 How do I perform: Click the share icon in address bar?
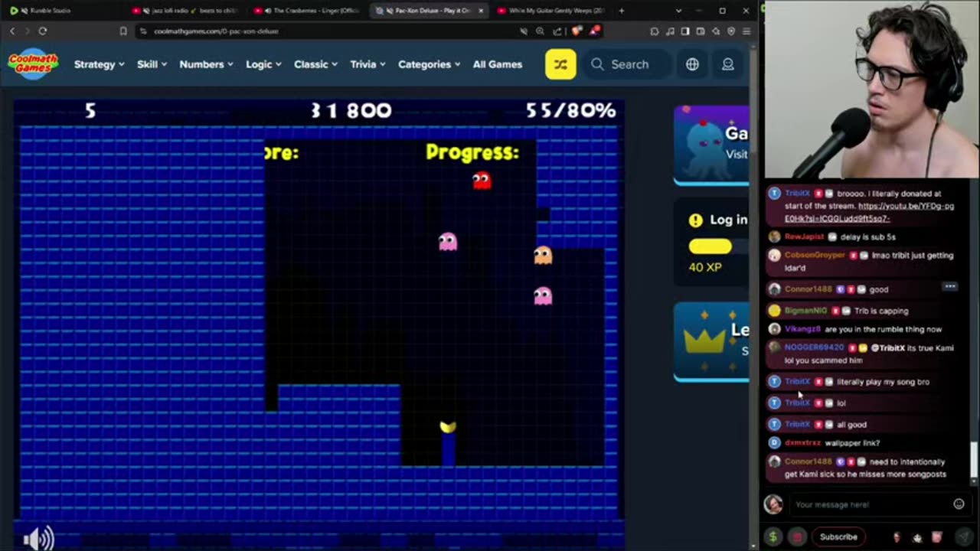(x=557, y=31)
